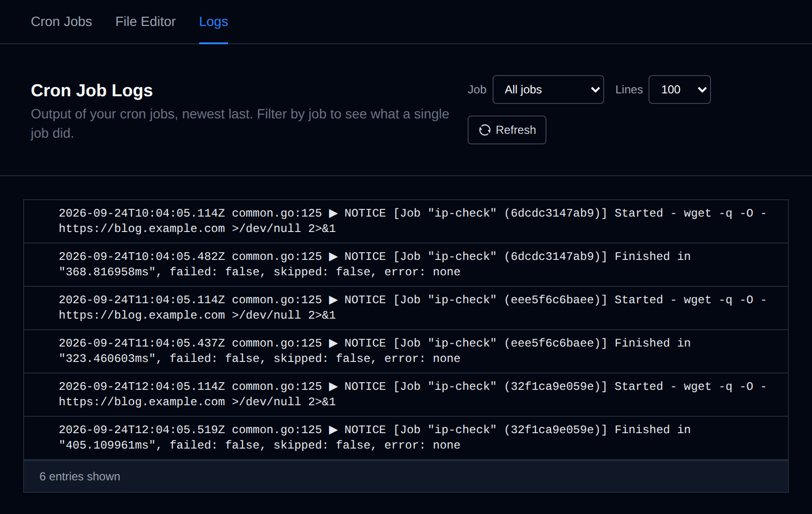Open the All jobs filter dropdown
812x514 pixels.
[548, 90]
